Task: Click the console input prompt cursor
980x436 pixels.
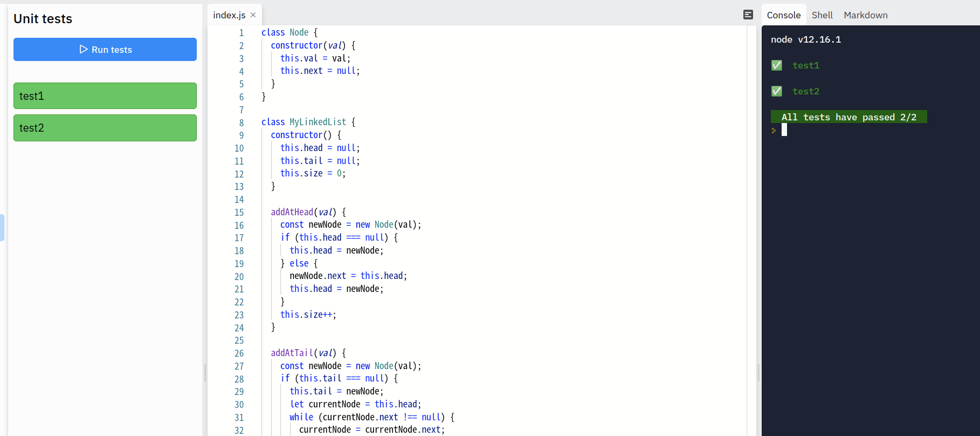Action: [784, 130]
